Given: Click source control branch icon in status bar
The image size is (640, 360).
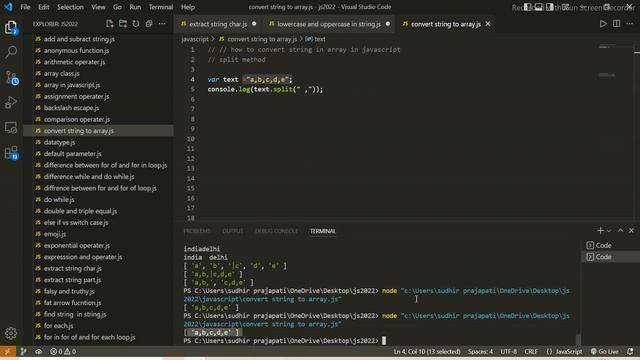Looking at the screenshot, I should pos(23,351).
